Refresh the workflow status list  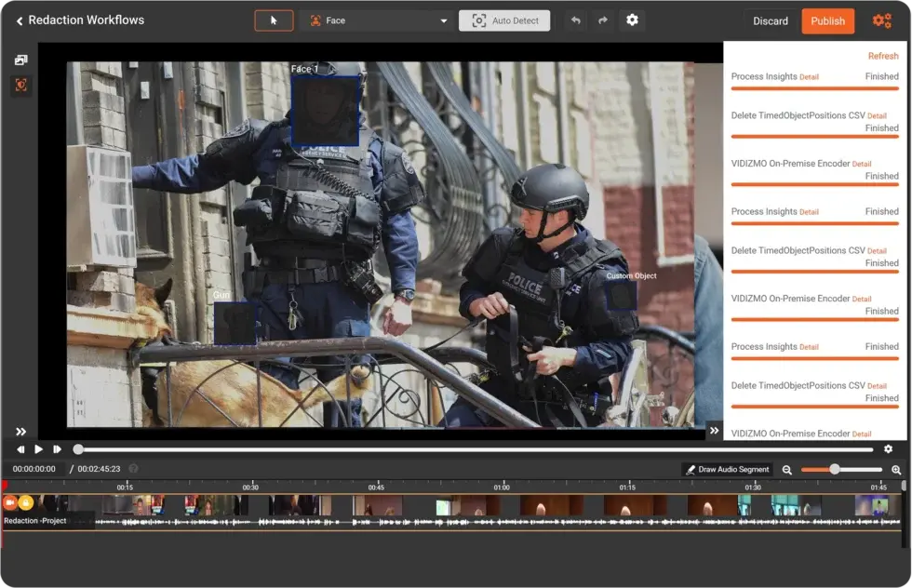click(882, 57)
